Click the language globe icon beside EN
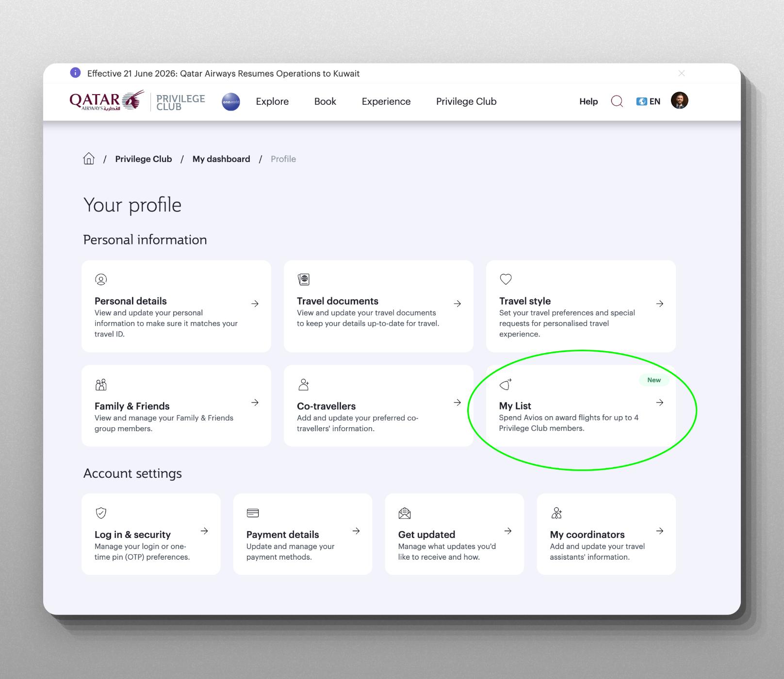Viewport: 784px width, 679px height. point(641,101)
